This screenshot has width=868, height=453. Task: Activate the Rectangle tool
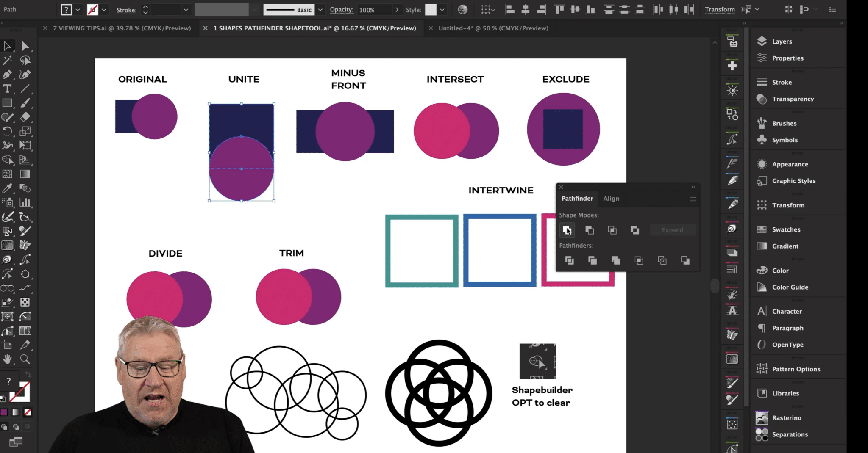pyautogui.click(x=7, y=103)
